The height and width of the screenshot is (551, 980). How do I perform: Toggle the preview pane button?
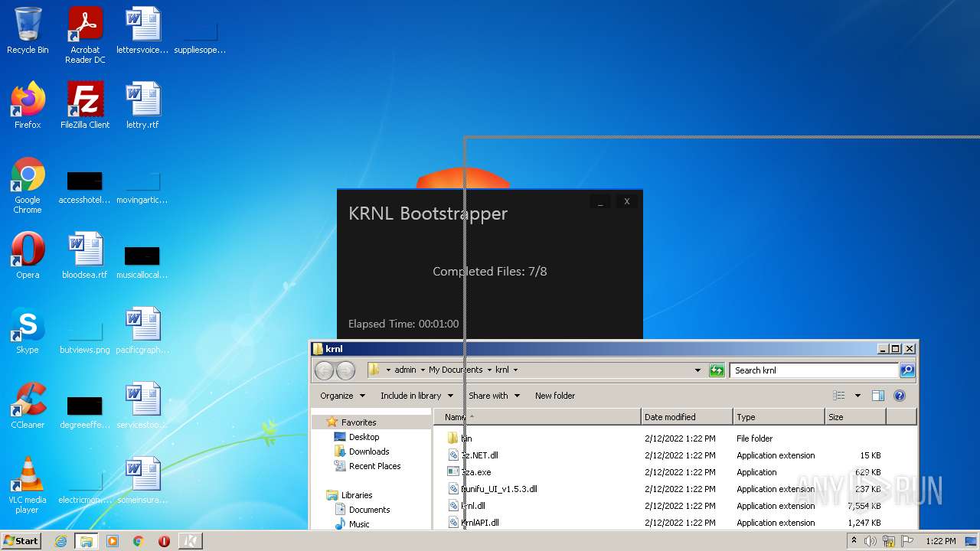click(x=878, y=396)
